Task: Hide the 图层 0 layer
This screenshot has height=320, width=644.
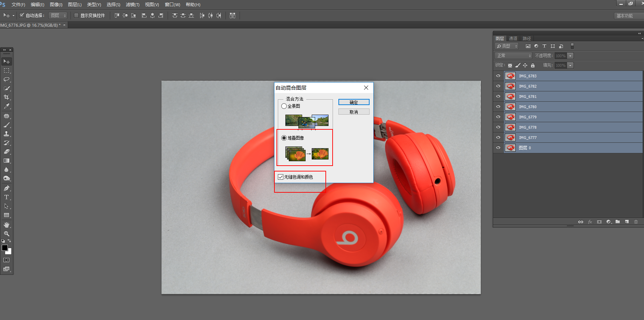Action: tap(498, 148)
